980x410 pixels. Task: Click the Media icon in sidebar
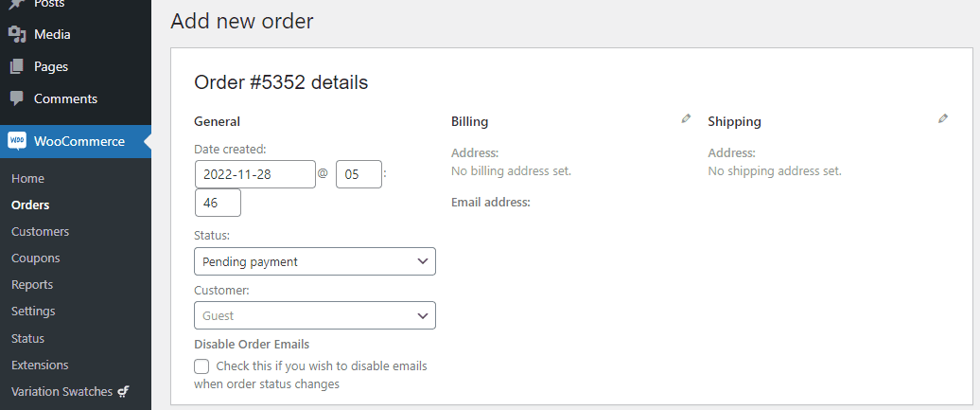pyautogui.click(x=17, y=34)
